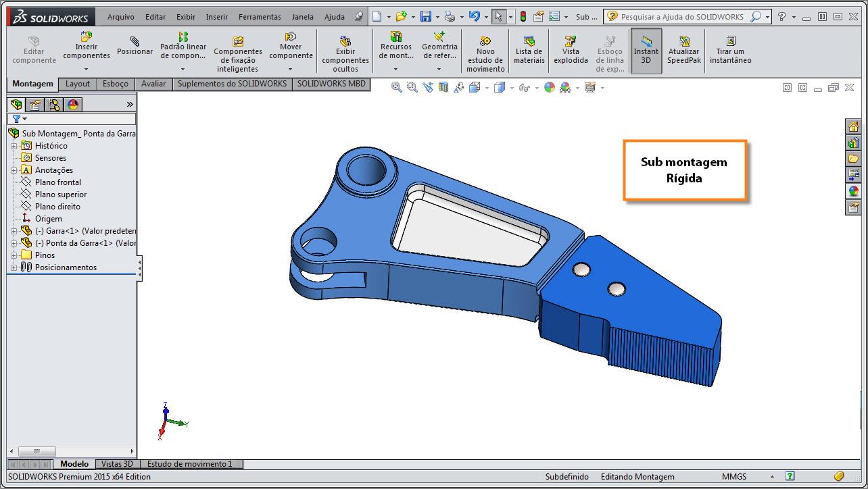Toggle Exibir componentes ocultos

[345, 47]
